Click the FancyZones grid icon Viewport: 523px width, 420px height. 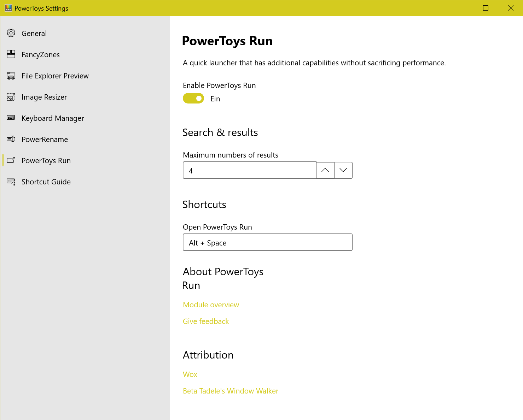click(x=11, y=54)
